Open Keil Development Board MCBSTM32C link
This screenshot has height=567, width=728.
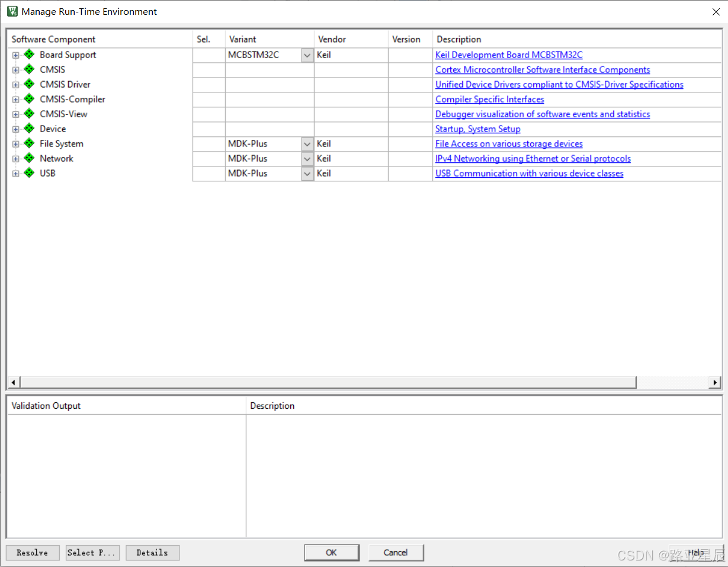tap(509, 55)
